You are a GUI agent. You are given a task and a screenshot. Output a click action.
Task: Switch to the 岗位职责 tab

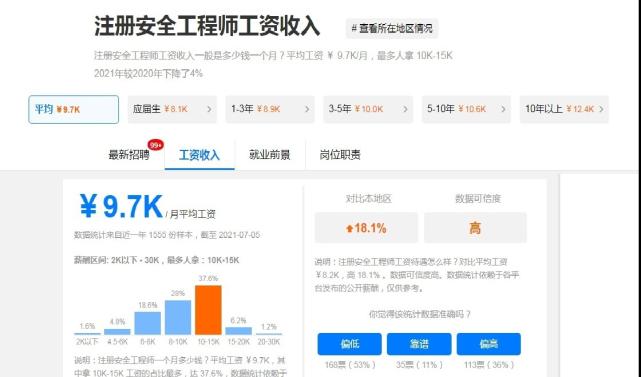pyautogui.click(x=340, y=155)
